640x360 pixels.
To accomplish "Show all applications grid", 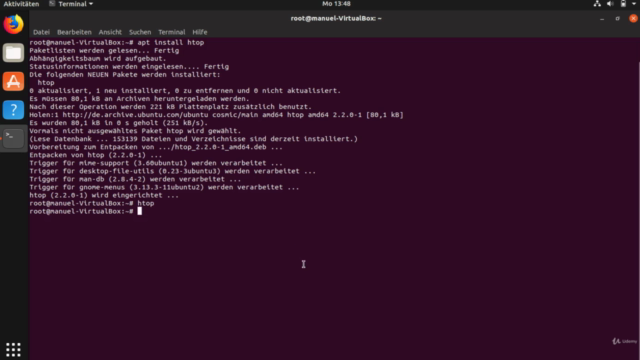I will click(x=13, y=350).
